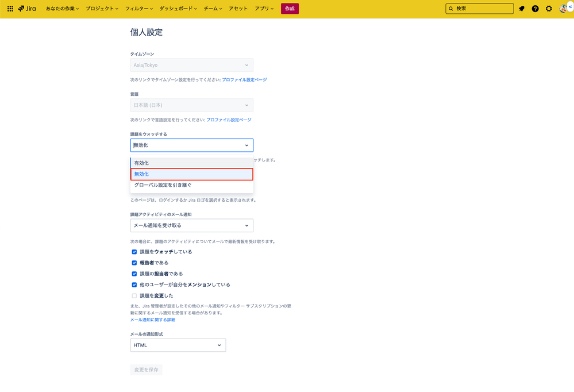Open the 課題アクティビティのメール通知 dropdown
The height and width of the screenshot is (392, 574).
[x=192, y=225]
